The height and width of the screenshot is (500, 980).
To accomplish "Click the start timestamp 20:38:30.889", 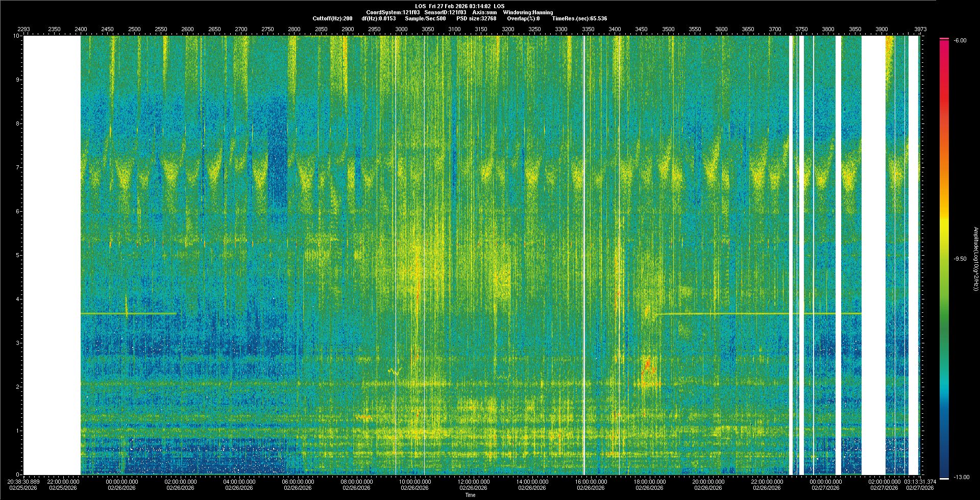I will [23, 481].
